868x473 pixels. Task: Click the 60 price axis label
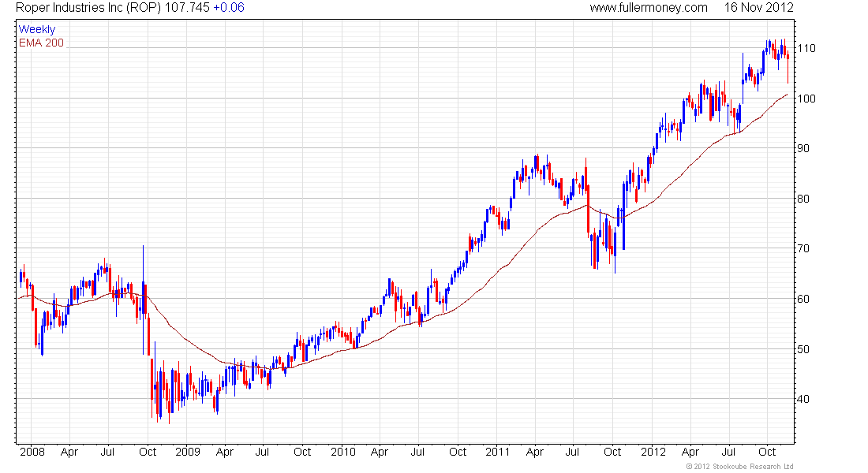[x=803, y=299]
